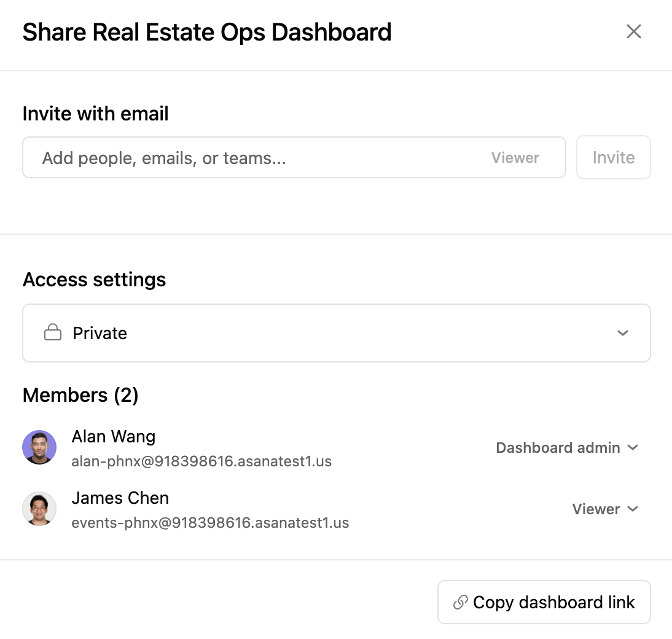Click the Invite button

pyautogui.click(x=613, y=157)
